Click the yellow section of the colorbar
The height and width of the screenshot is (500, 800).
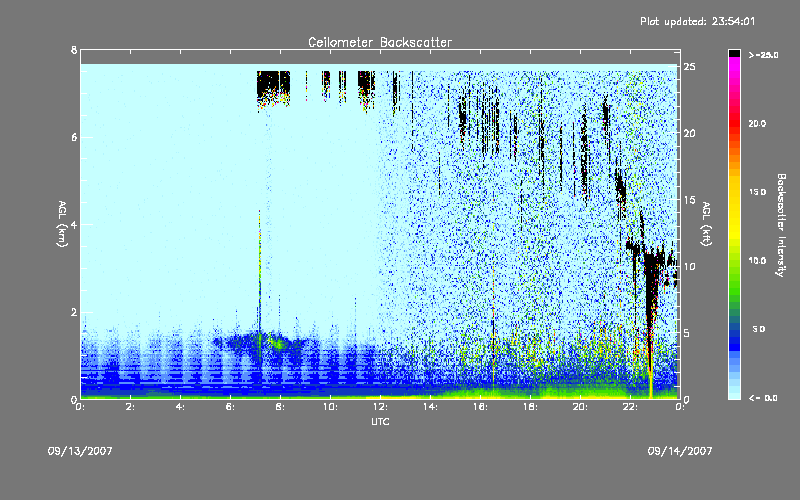click(x=734, y=209)
